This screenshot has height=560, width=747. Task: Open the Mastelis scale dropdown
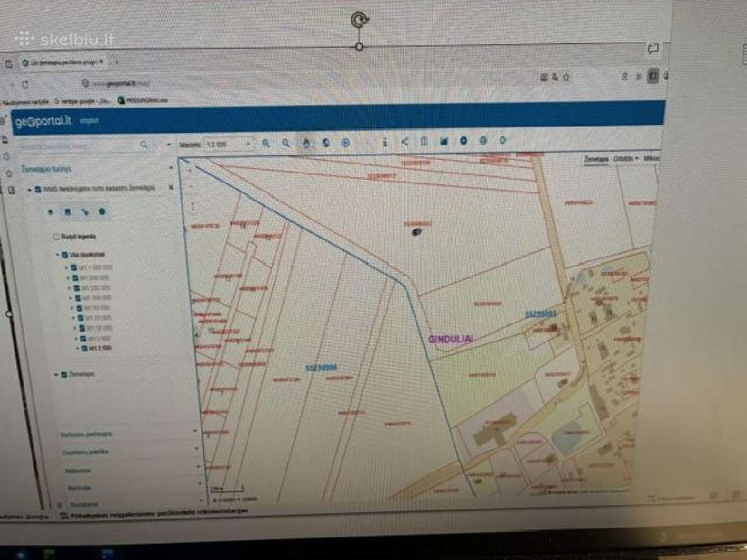(x=228, y=144)
